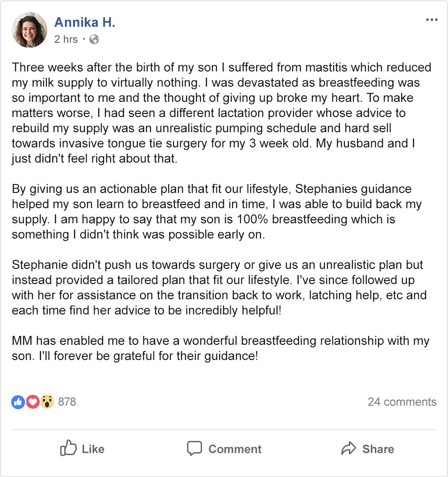Click the "2 hrs" post timestamp

pos(66,39)
